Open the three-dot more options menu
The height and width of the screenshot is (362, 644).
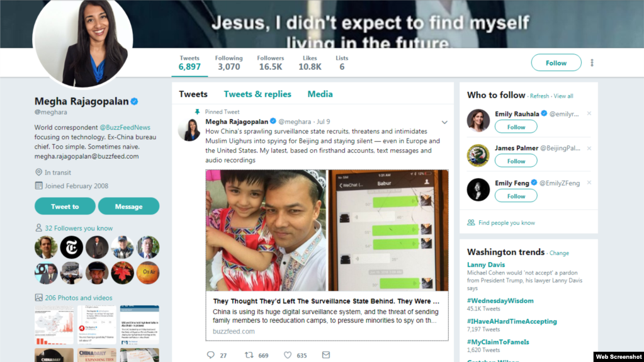[592, 63]
